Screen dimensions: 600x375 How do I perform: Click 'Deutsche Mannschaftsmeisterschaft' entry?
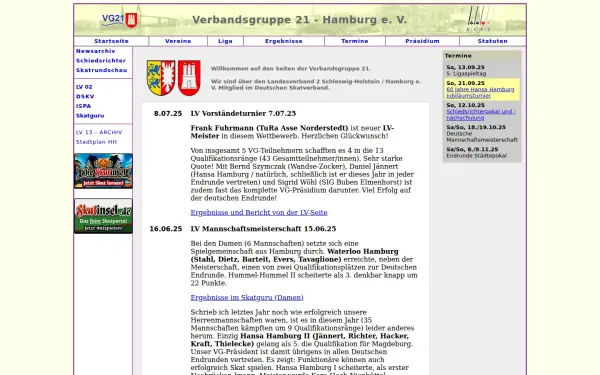482,137
